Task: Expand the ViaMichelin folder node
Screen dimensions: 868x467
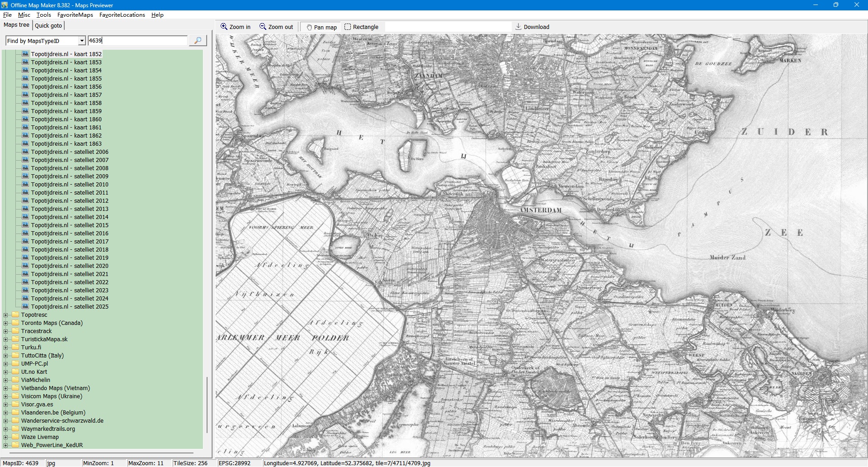Action: (6, 380)
